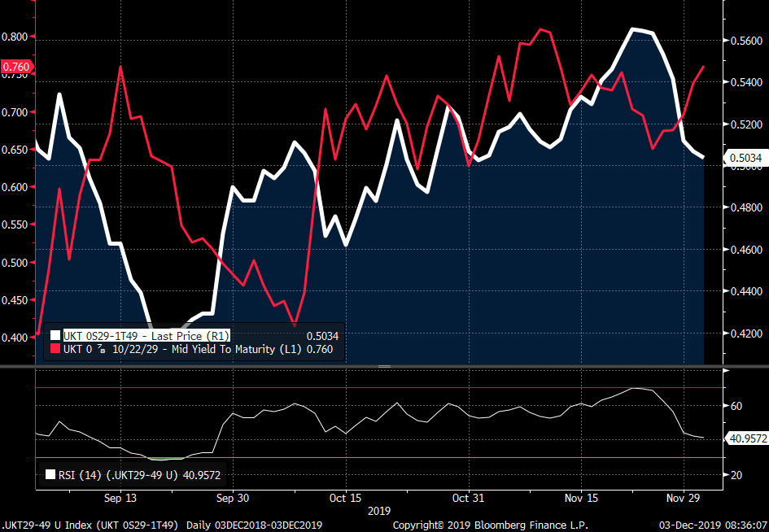Image resolution: width=769 pixels, height=532 pixels.
Task: Select the Mid Yield To Maturity legend label
Action: [174, 349]
